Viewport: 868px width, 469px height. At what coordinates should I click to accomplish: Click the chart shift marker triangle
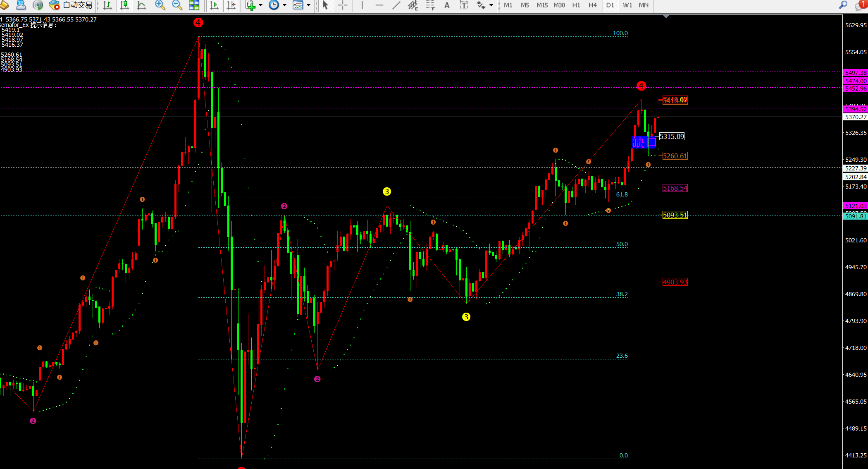tap(666, 16)
